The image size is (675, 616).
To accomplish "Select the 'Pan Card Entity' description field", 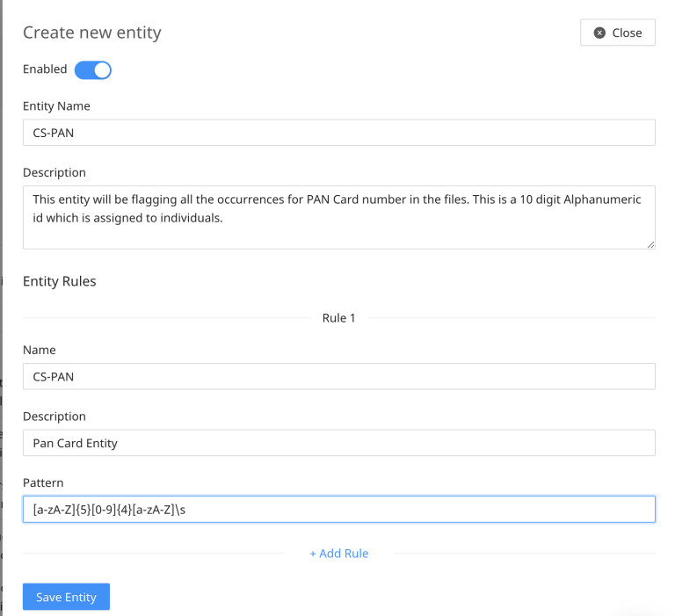I will (x=338, y=443).
